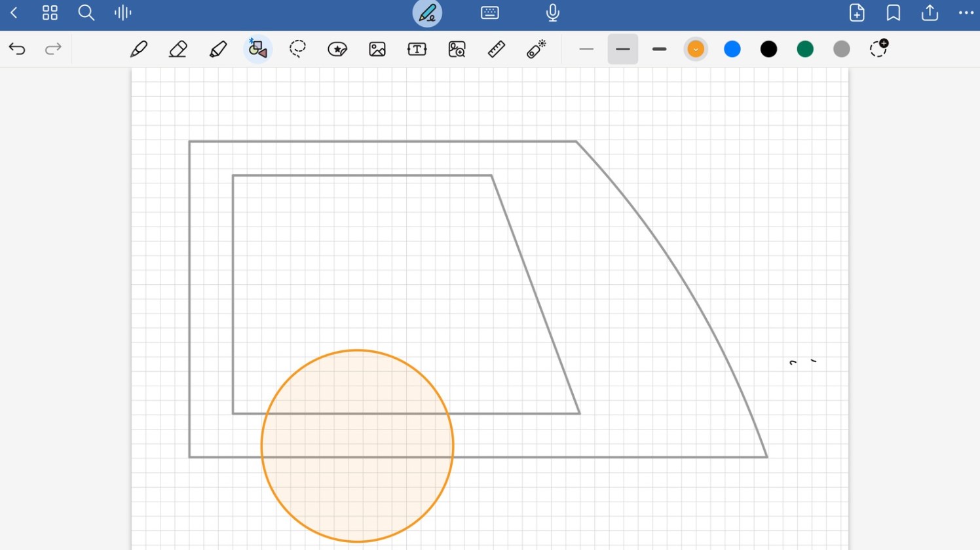Choose the thinnest stroke width
The image size is (980, 550).
[x=586, y=49]
